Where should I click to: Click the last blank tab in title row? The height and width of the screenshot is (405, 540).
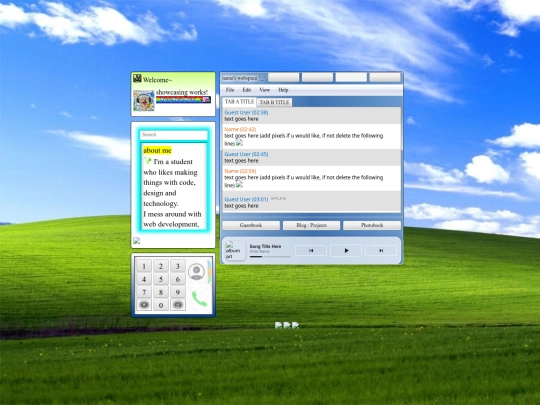(385, 77)
